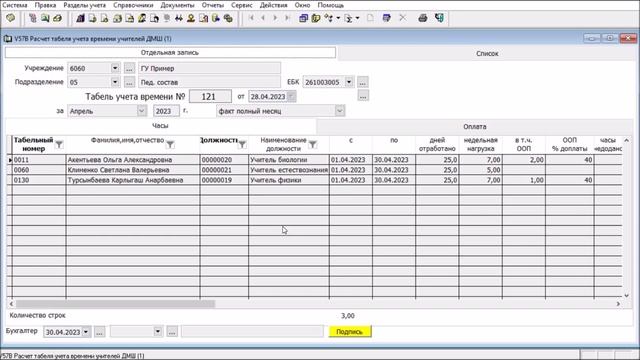The width and height of the screenshot is (640, 360).
Task: Click ellipsis button next to Подразделение
Action: [x=129, y=82]
